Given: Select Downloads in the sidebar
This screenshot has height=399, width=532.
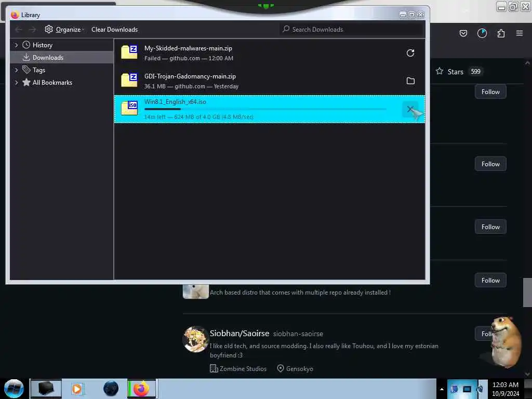Looking at the screenshot, I should [48, 58].
